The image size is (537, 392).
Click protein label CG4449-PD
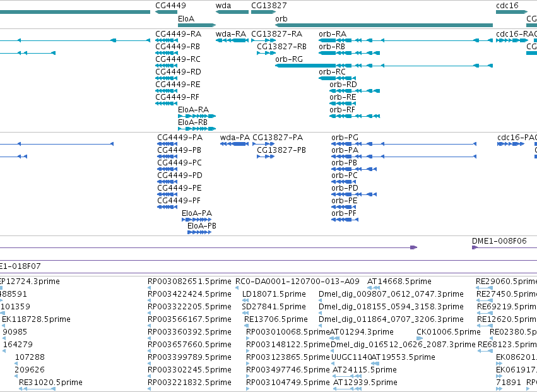point(180,175)
